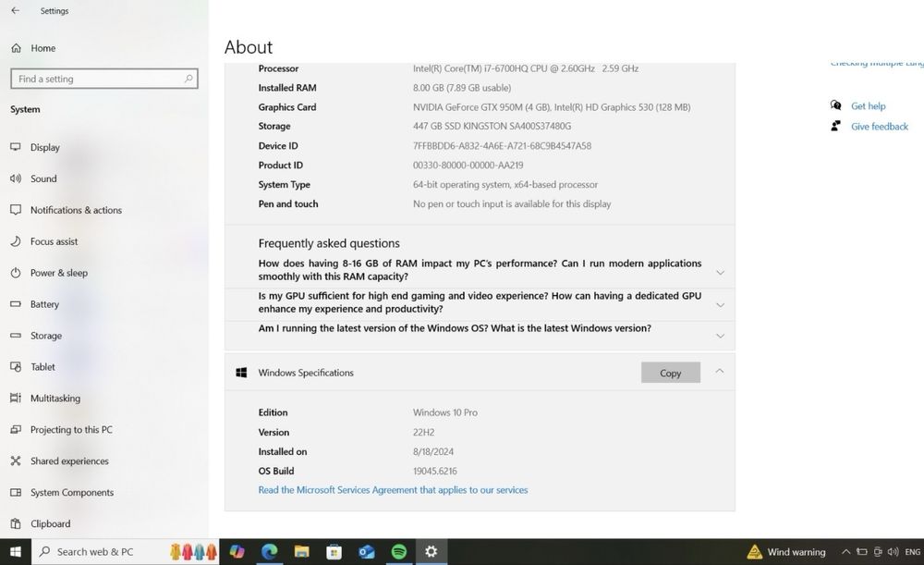The width and height of the screenshot is (924, 565).
Task: Go back with the Settings back arrow
Action: point(16,10)
